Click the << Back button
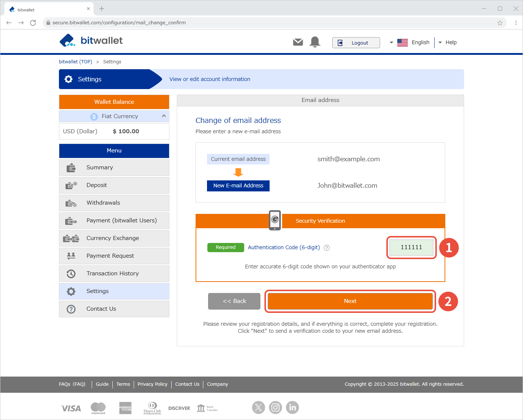This screenshot has height=420, width=523. [234, 301]
